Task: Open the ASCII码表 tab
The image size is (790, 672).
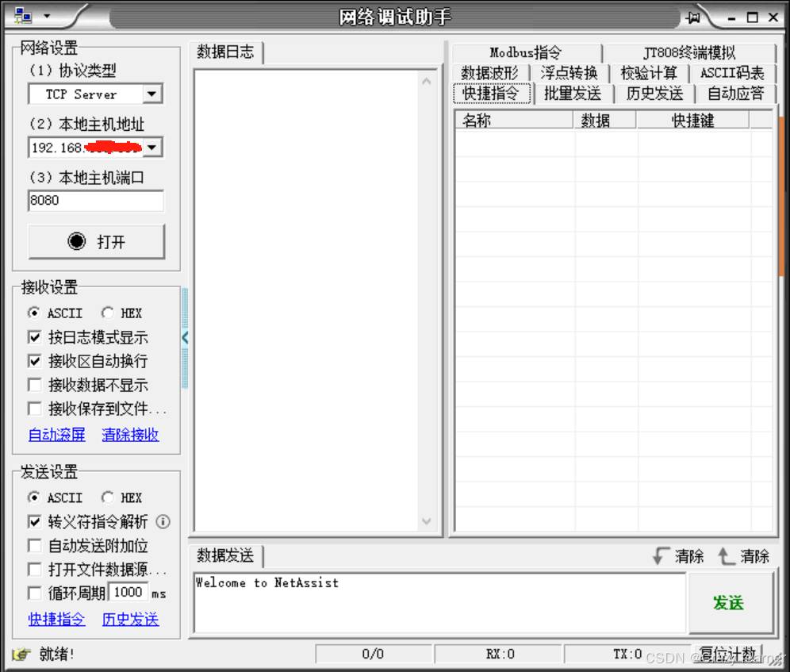Action: coord(732,73)
